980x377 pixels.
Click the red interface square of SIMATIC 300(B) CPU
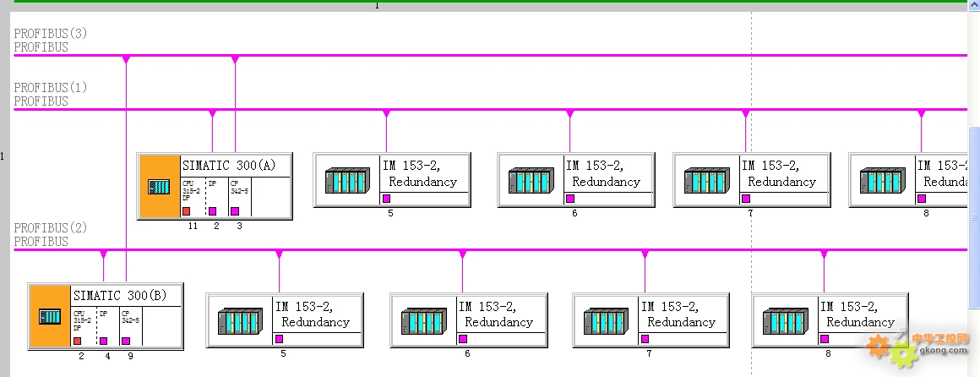(x=78, y=341)
